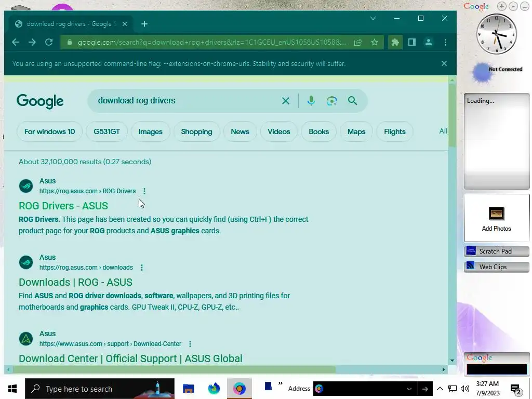Click Add Photos in the sidebar

(x=496, y=218)
